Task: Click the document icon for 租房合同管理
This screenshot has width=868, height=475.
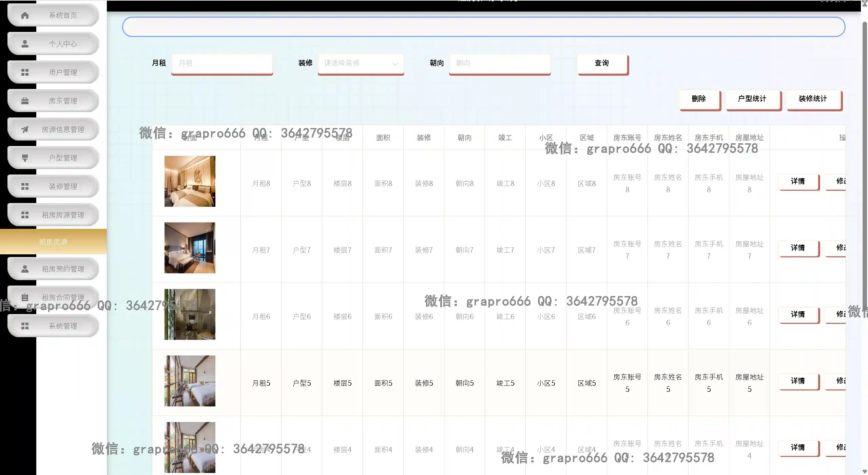Action: tap(25, 297)
